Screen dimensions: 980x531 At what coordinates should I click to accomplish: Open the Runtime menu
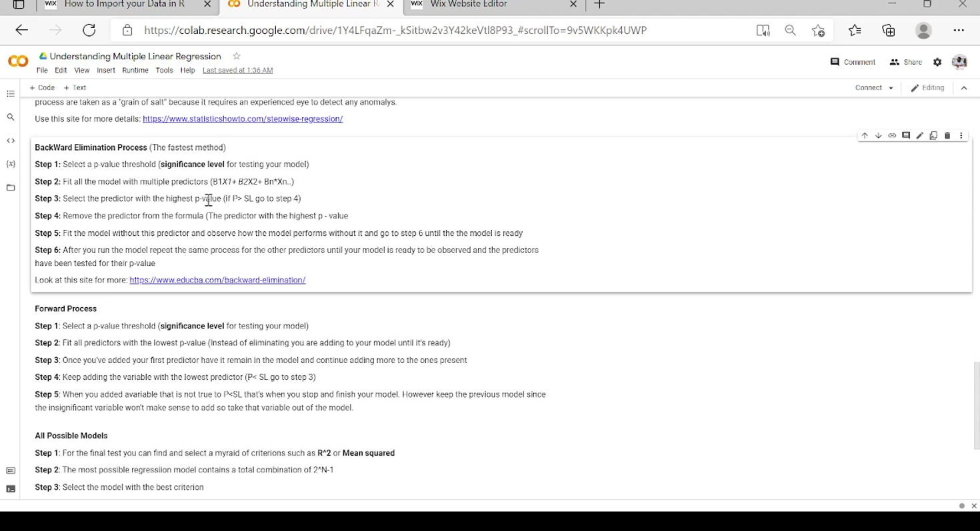(x=135, y=71)
